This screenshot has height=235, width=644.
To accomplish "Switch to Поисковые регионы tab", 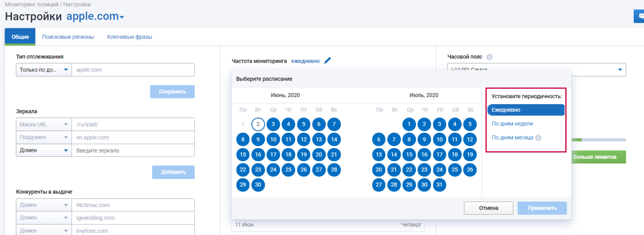I will point(68,37).
